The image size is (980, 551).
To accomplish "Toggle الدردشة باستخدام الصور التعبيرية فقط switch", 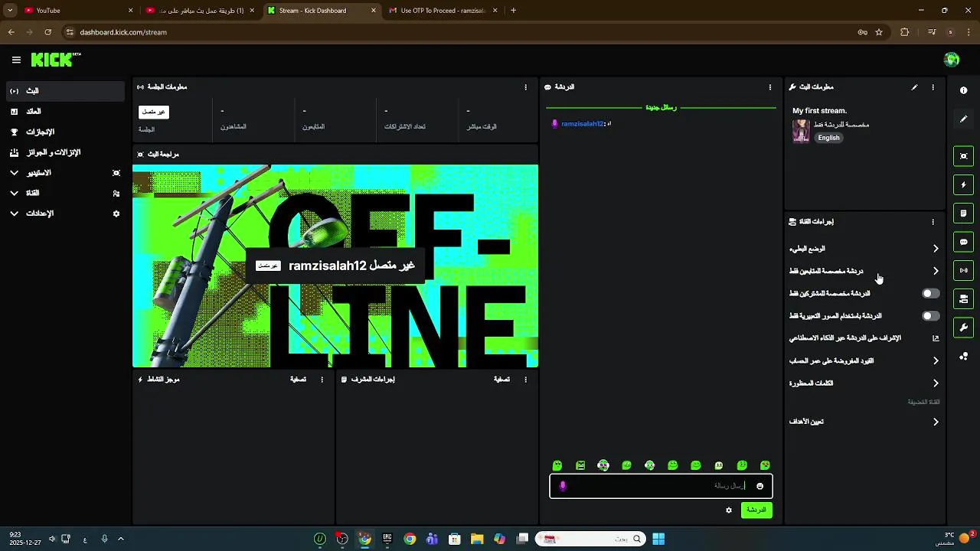I will click(x=930, y=316).
